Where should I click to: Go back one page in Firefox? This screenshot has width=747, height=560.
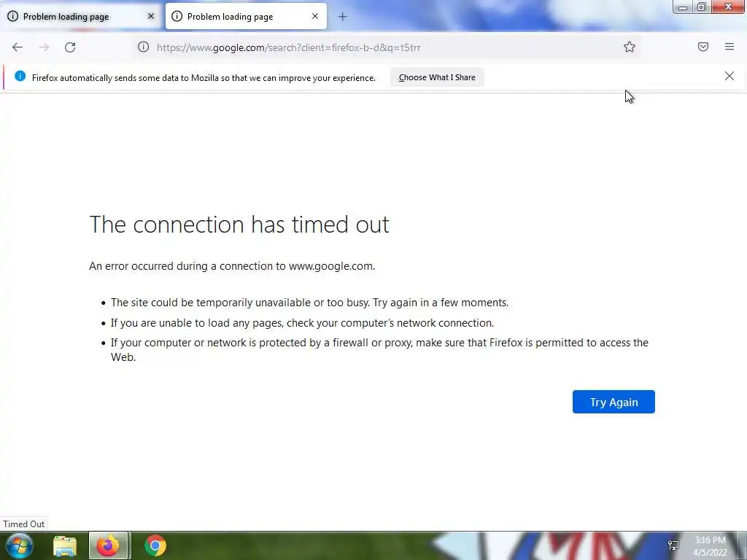[x=18, y=47]
